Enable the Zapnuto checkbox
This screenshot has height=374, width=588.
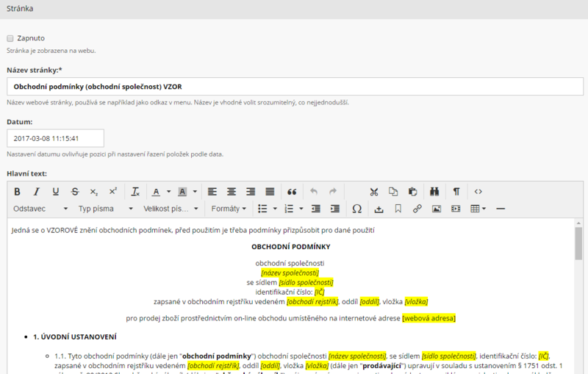click(10, 38)
